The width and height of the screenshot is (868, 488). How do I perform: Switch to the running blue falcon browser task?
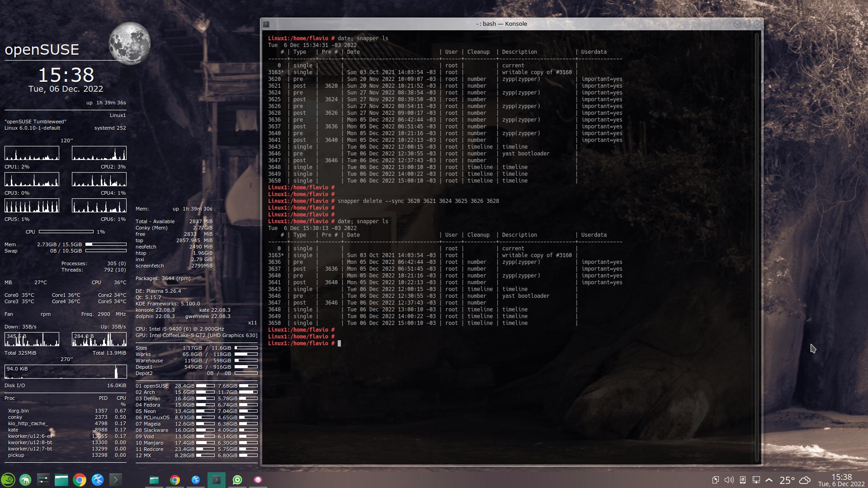click(196, 480)
